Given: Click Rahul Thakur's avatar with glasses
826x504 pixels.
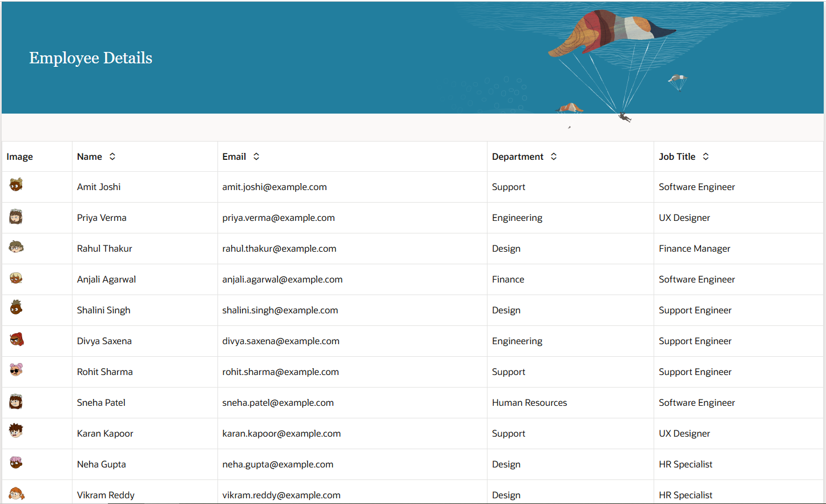Looking at the screenshot, I should [x=16, y=247].
